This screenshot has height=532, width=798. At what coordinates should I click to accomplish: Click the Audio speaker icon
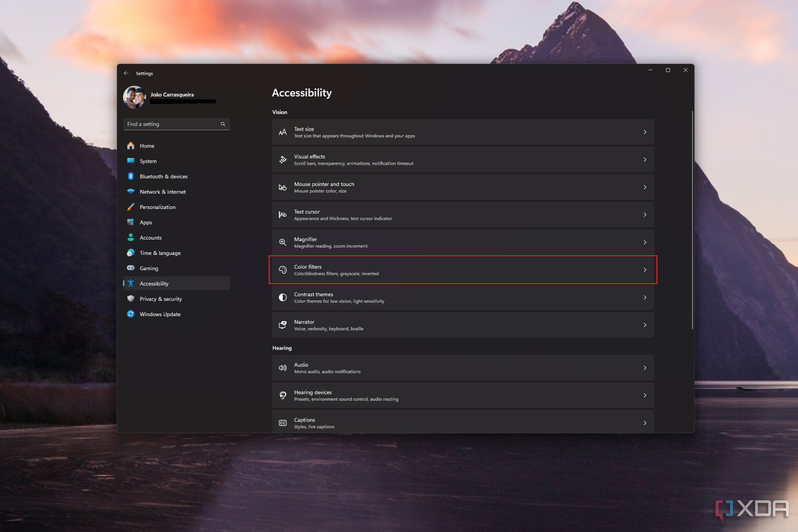[283, 368]
